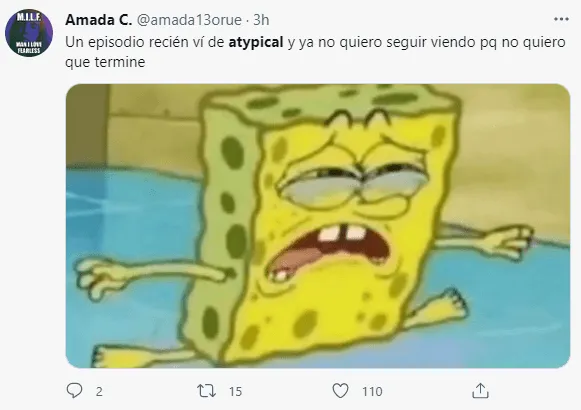The image size is (581, 410).
Task: Open the share upload icon
Action: point(480,391)
